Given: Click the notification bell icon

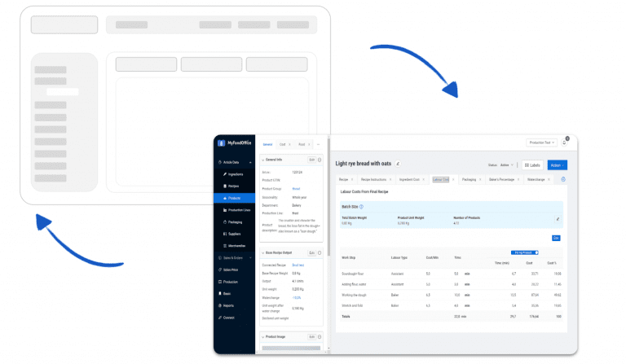Looking at the screenshot, I should (x=564, y=143).
